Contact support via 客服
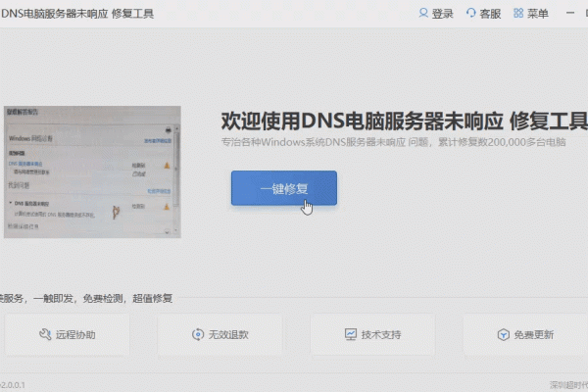The width and height of the screenshot is (588, 392). [490, 14]
